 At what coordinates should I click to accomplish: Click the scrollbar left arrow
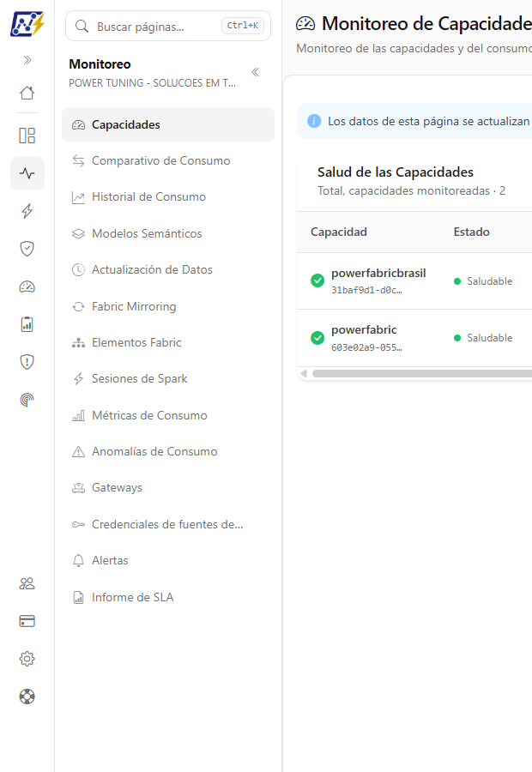(304, 374)
